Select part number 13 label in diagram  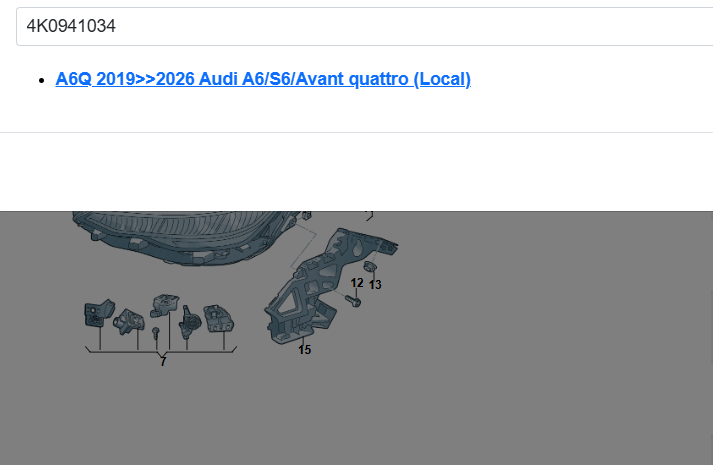click(x=375, y=285)
